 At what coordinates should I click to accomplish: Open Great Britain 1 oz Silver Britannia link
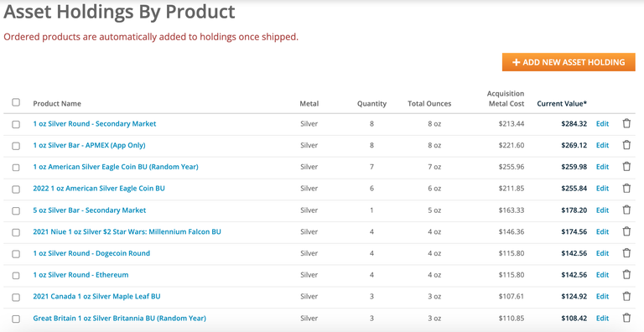120,318
